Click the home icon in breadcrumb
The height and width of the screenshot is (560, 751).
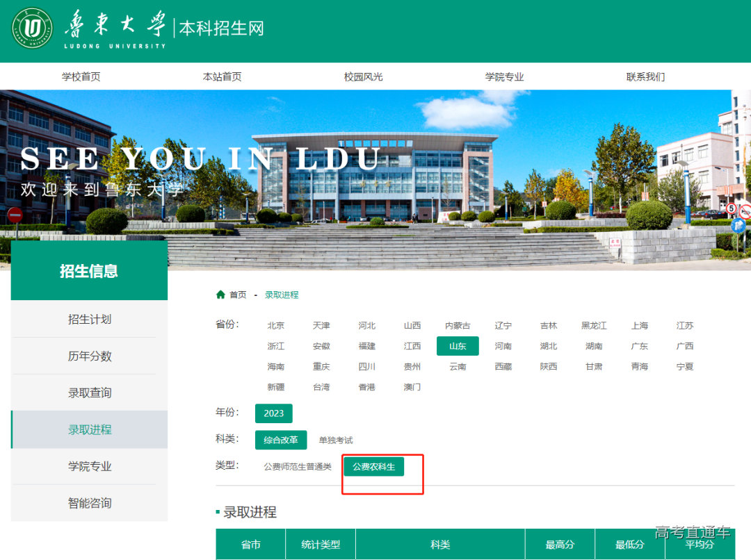(x=221, y=295)
